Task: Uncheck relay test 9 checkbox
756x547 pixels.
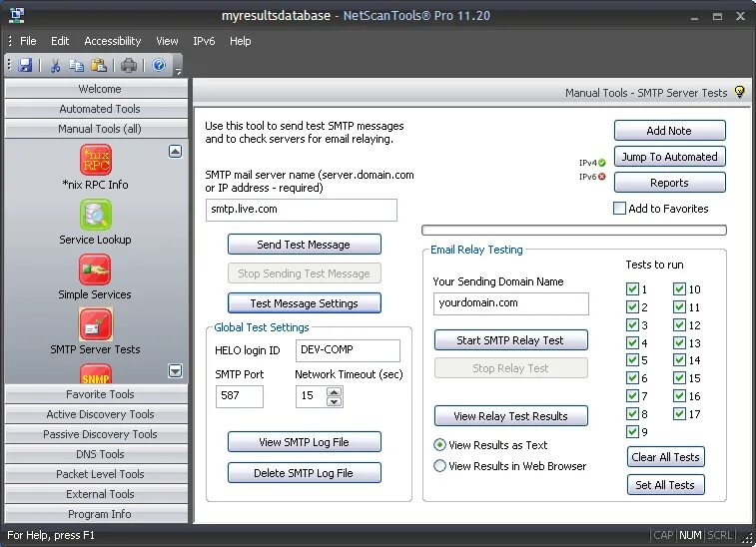Action: [632, 431]
